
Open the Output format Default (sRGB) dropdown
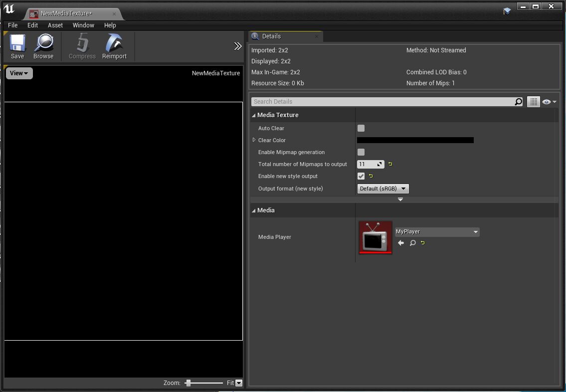click(383, 189)
